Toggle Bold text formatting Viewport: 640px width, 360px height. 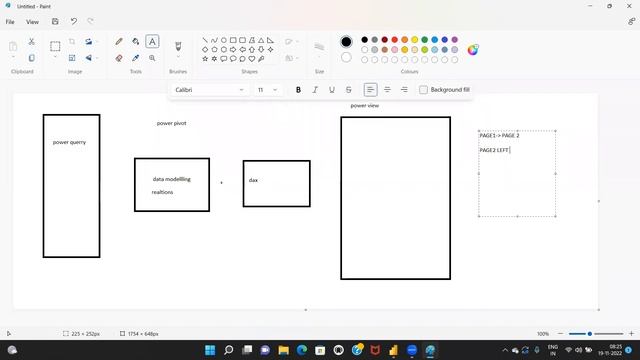click(298, 90)
